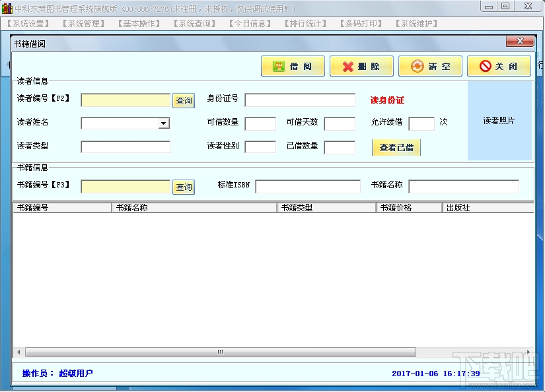
Task: Click the 查看已借 button
Action: coord(396,148)
